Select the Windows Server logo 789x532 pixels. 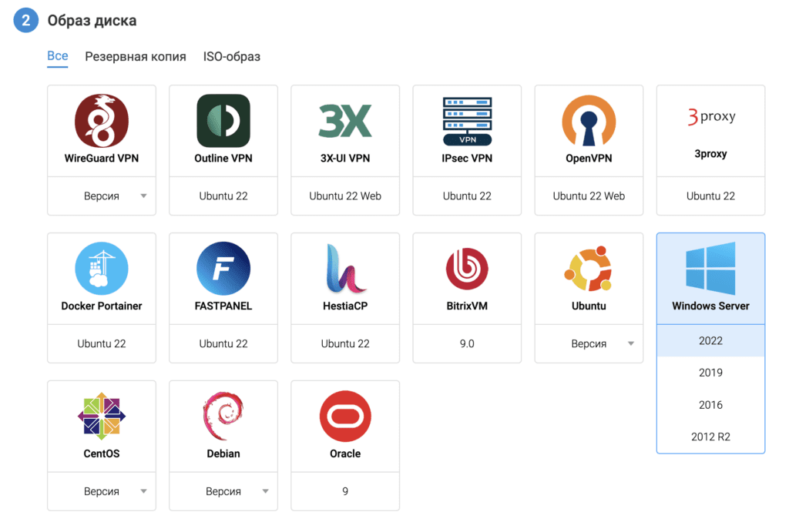pyautogui.click(x=710, y=269)
